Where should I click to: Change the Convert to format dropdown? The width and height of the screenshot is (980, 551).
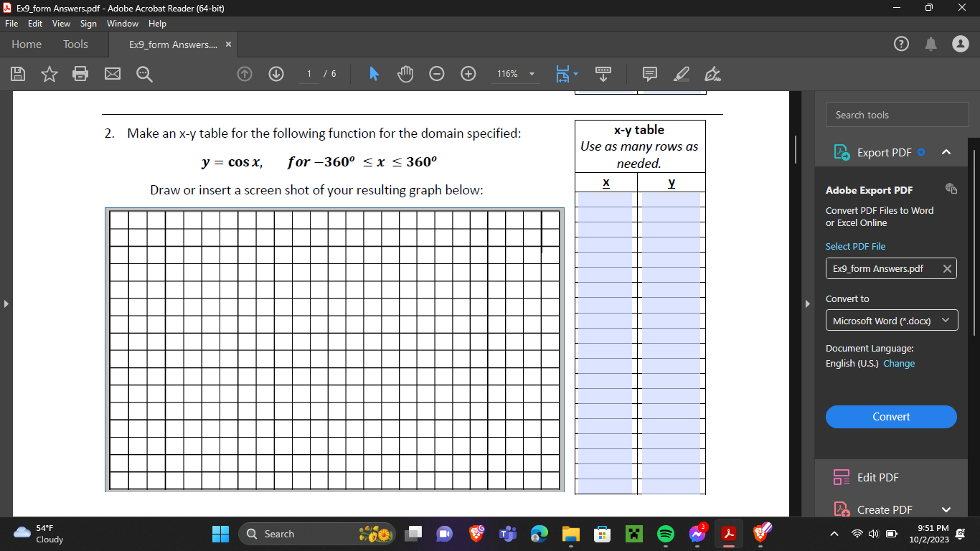coord(891,320)
